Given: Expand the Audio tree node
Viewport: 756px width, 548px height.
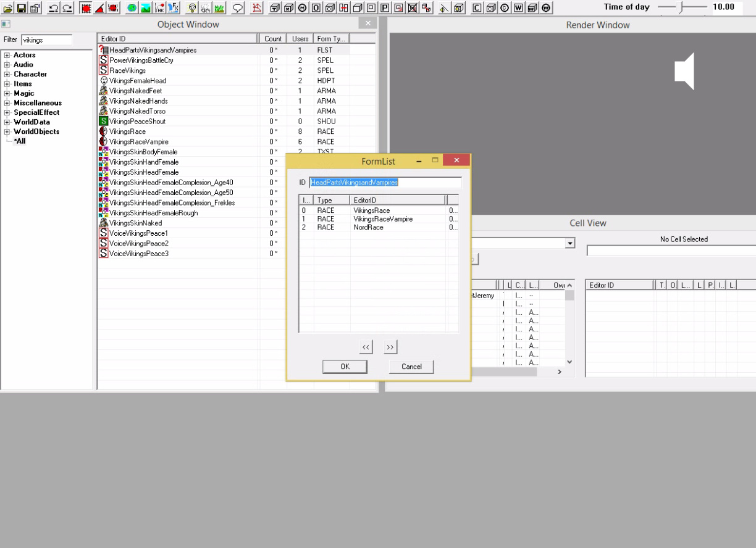Looking at the screenshot, I should tap(7, 64).
